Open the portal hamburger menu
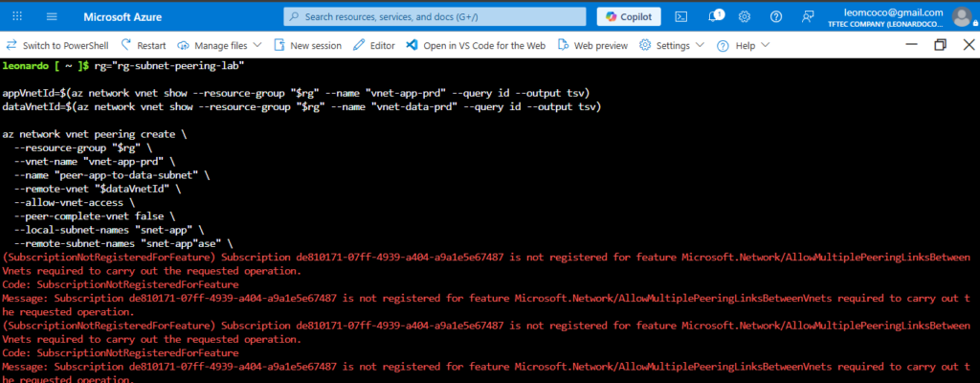The height and width of the screenshot is (383, 980). point(52,17)
